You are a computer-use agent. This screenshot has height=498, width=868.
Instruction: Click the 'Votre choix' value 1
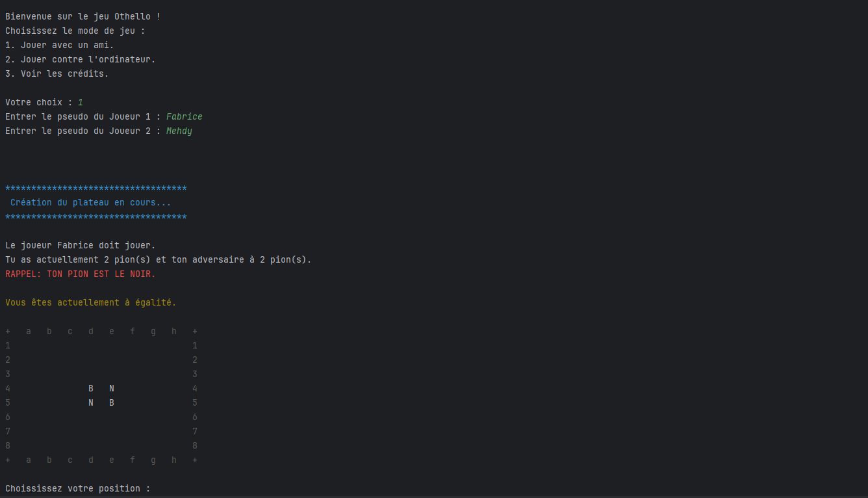pos(81,102)
